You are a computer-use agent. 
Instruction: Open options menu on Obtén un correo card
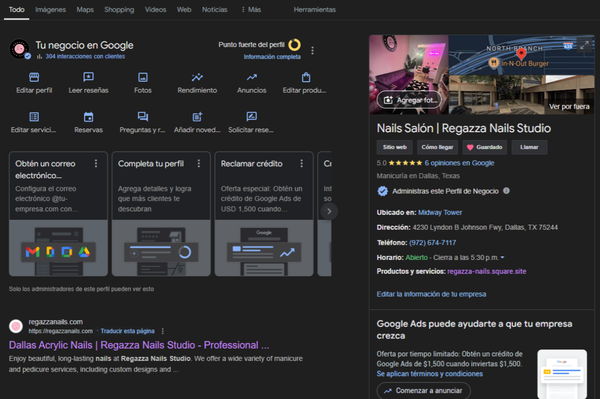(96, 164)
